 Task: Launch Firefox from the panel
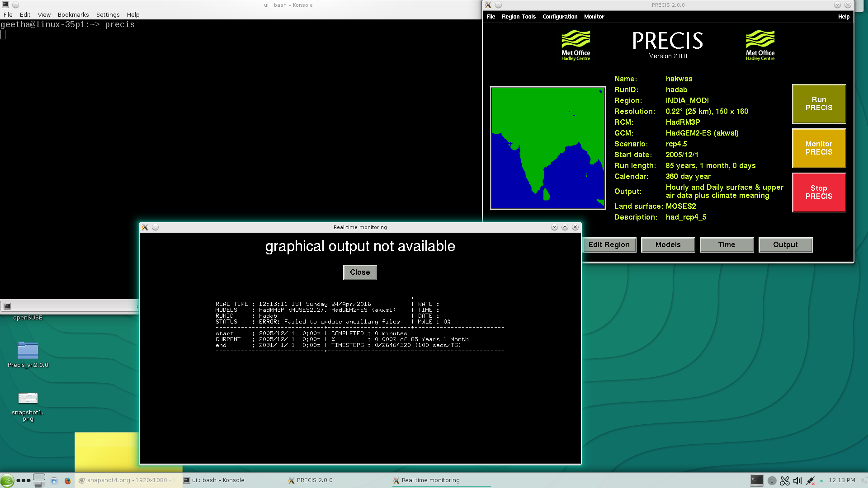pos(68,481)
